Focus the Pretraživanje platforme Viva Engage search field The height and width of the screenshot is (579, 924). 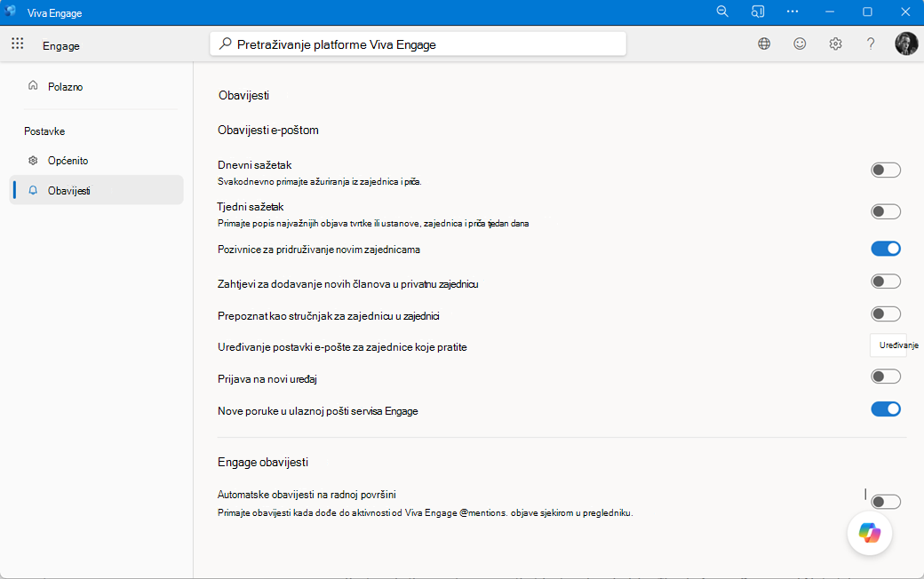click(x=418, y=44)
